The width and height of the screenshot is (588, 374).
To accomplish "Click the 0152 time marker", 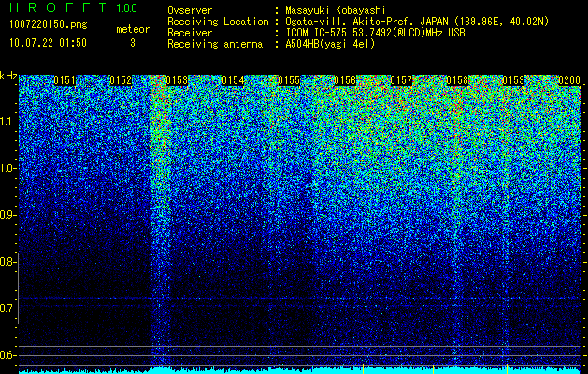I will tap(121, 80).
